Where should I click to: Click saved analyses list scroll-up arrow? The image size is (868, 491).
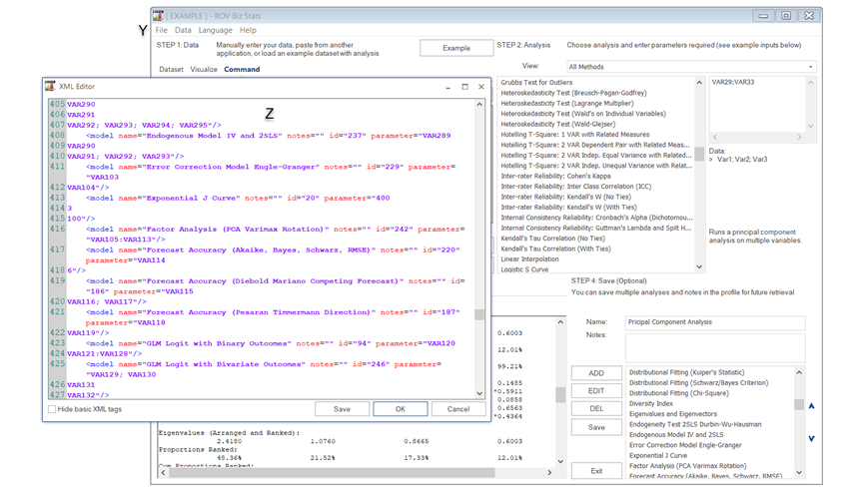coord(799,372)
